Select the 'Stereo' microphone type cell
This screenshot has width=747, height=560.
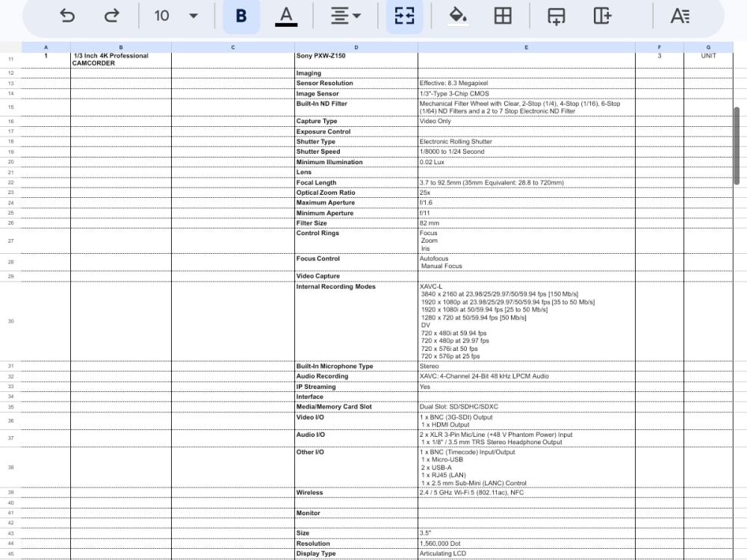[x=527, y=366]
